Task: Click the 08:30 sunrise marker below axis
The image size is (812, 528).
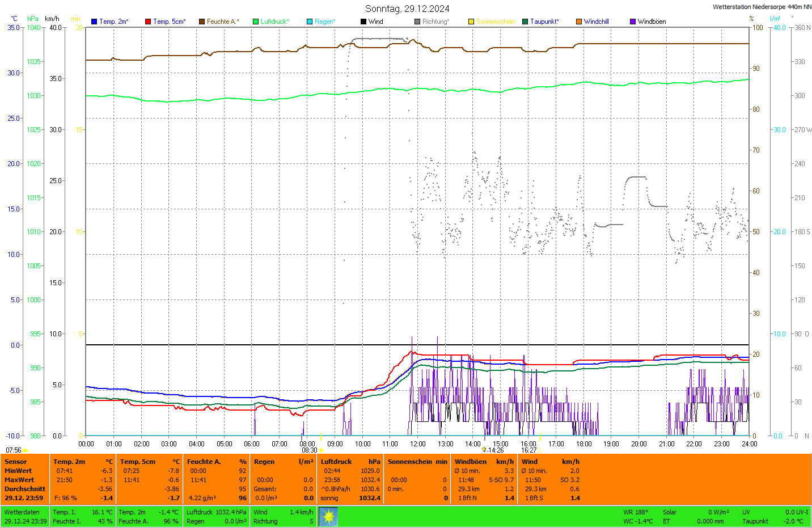Action: [x=309, y=450]
